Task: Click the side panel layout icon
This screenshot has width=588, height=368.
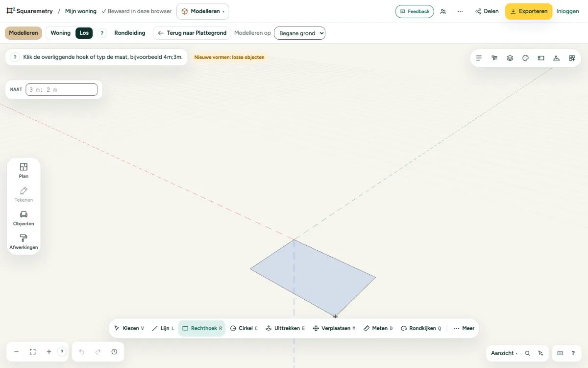Action: (541, 58)
